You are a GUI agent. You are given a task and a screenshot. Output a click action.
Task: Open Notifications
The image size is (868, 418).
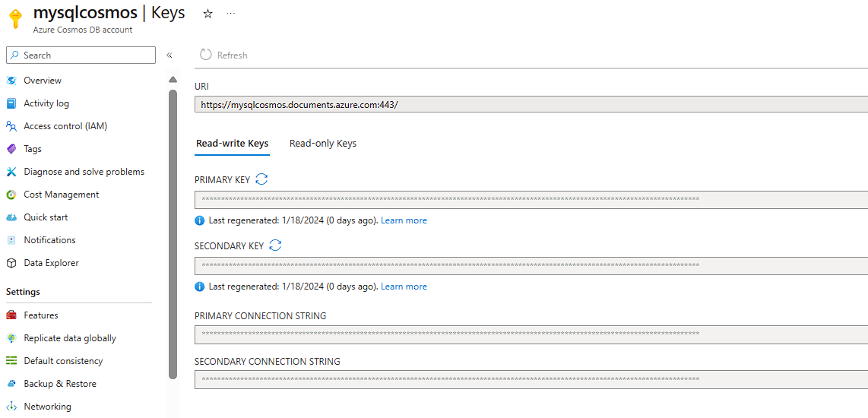(50, 240)
